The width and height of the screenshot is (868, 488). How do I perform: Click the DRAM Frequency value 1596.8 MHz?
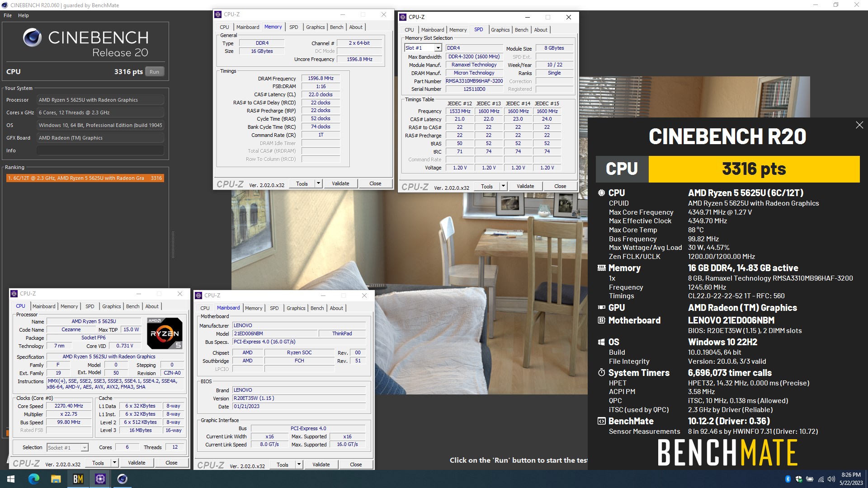321,78
